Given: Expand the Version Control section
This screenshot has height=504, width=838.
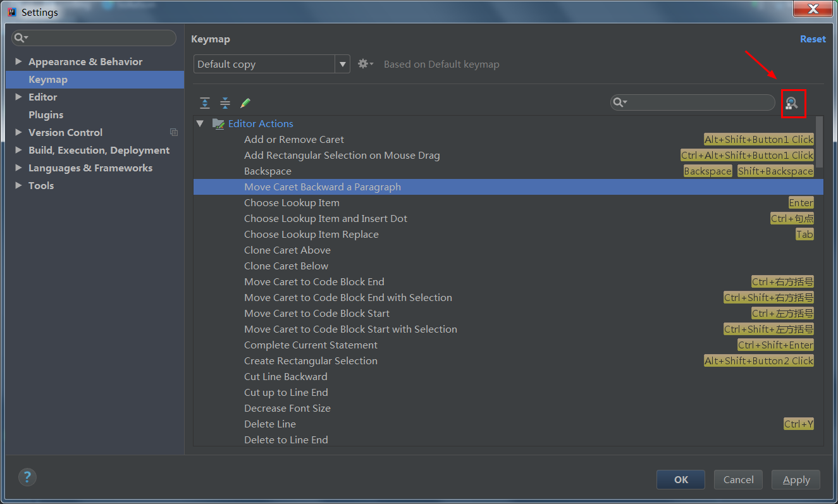Looking at the screenshot, I should (x=18, y=132).
